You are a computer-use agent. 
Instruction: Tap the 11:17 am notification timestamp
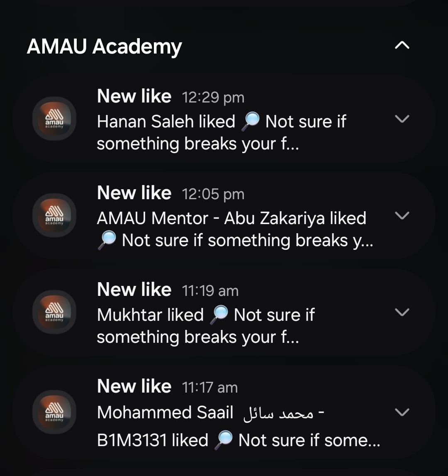(209, 388)
